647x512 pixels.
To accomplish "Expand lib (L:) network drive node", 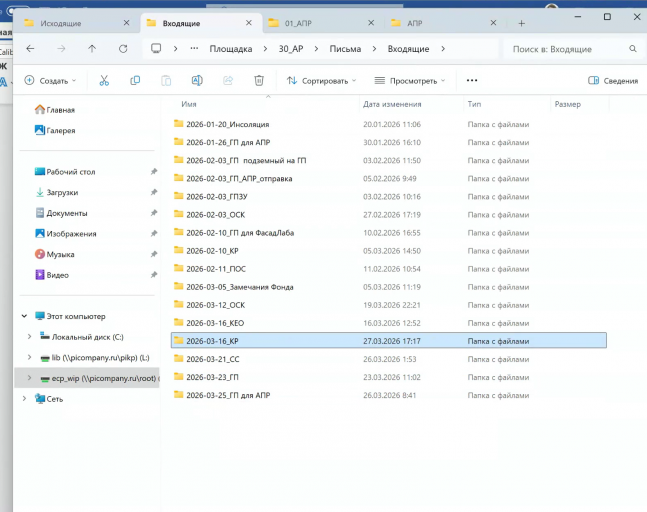I will pyautogui.click(x=29, y=357).
